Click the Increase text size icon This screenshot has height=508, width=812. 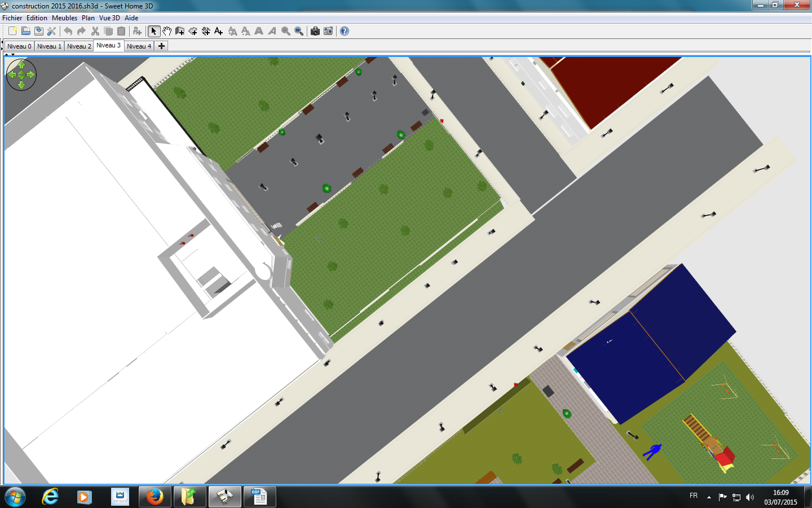(232, 31)
